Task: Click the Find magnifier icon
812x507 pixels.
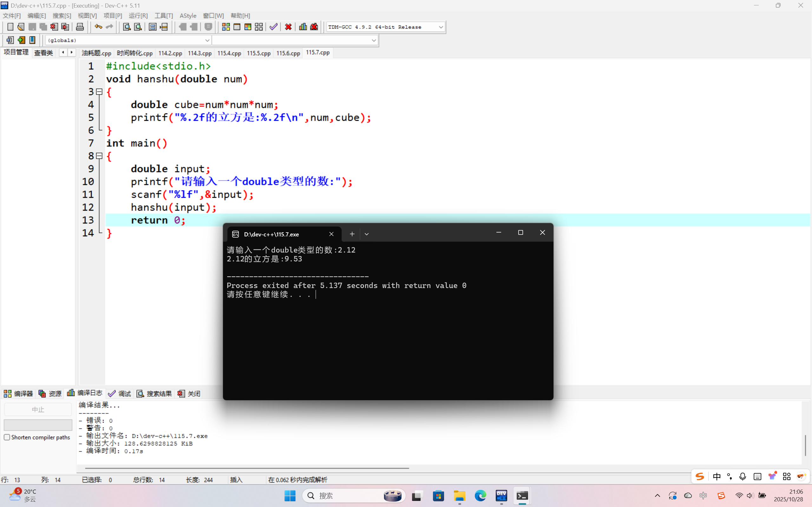Action: (127, 27)
